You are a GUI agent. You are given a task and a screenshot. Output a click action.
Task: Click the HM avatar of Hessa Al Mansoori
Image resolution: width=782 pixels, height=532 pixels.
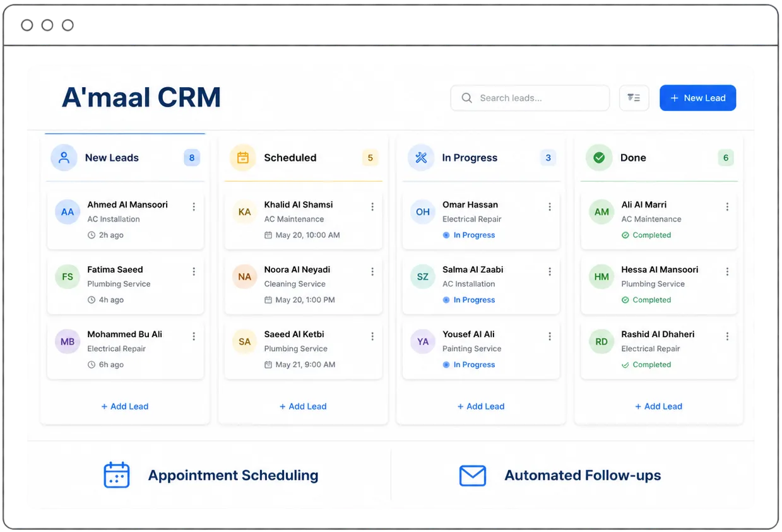tap(601, 276)
